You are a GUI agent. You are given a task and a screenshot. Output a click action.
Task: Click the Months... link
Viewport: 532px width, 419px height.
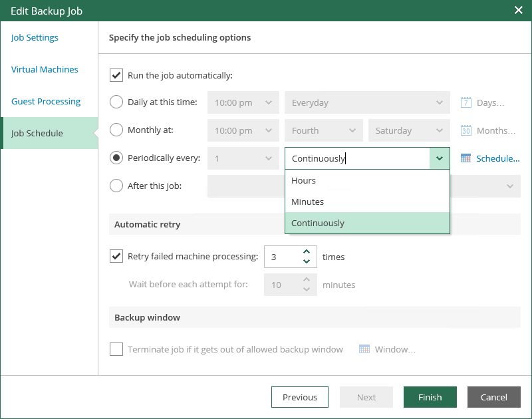coord(496,130)
